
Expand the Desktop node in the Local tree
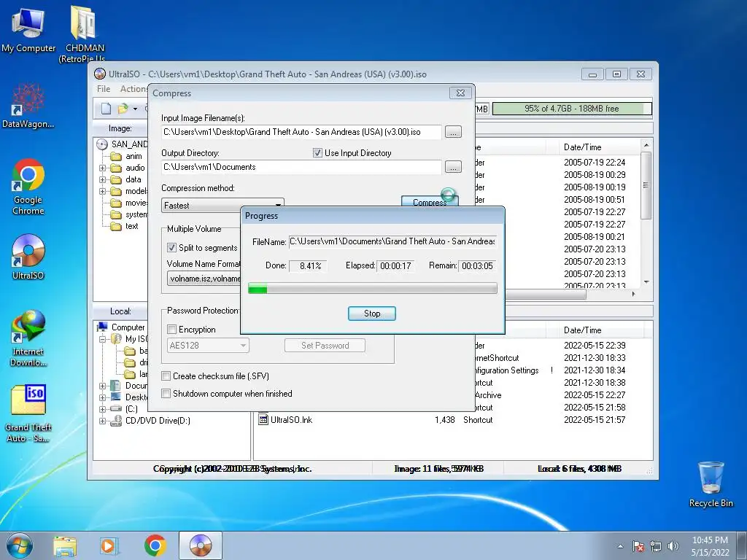coord(102,397)
